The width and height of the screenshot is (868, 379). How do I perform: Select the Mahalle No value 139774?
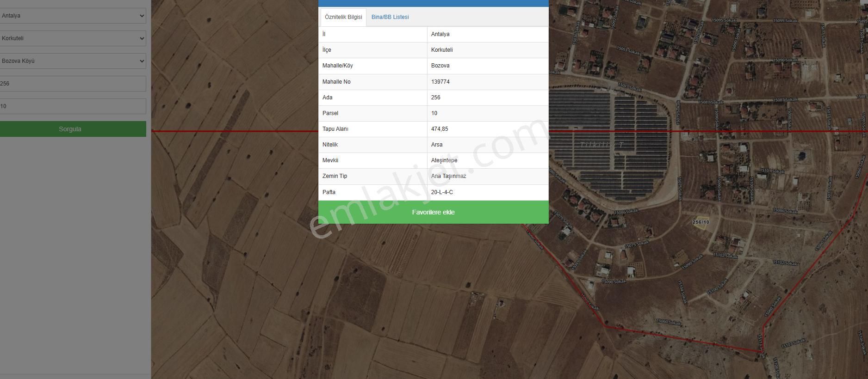tap(440, 82)
